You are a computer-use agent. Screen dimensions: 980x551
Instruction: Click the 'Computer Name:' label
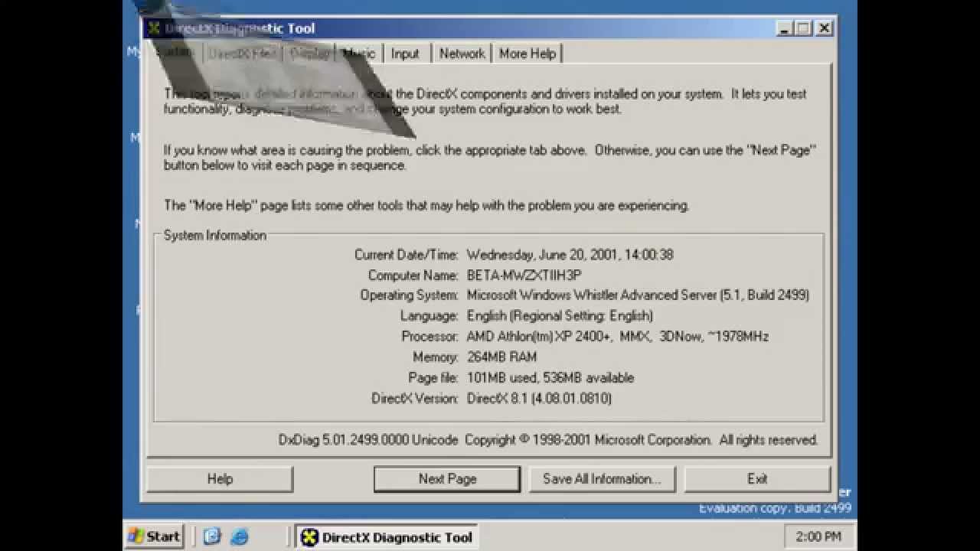413,275
